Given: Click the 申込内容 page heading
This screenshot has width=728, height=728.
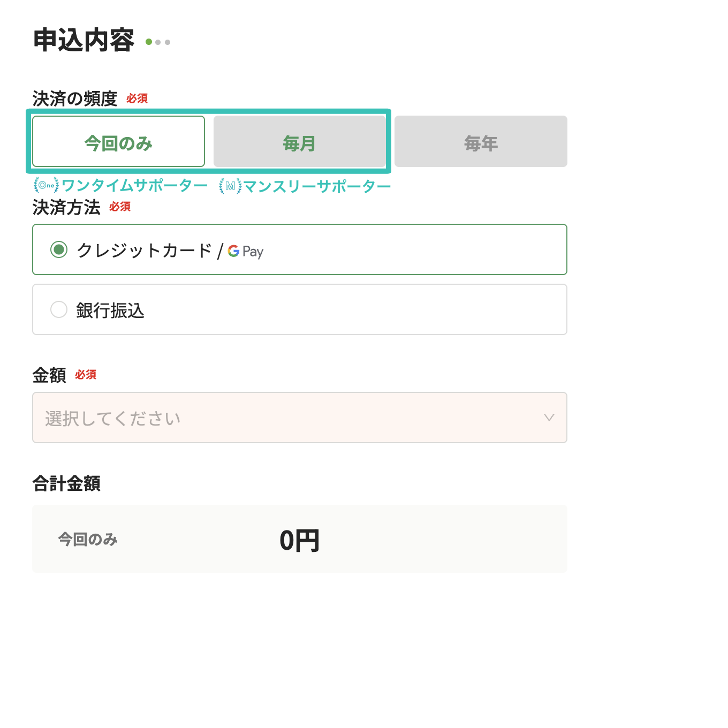Looking at the screenshot, I should [x=84, y=40].
